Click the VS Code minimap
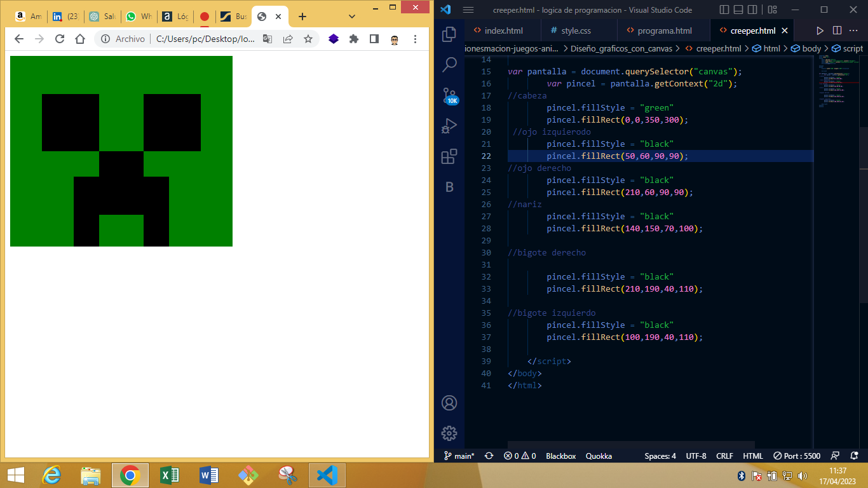The height and width of the screenshot is (488, 868). 837,83
